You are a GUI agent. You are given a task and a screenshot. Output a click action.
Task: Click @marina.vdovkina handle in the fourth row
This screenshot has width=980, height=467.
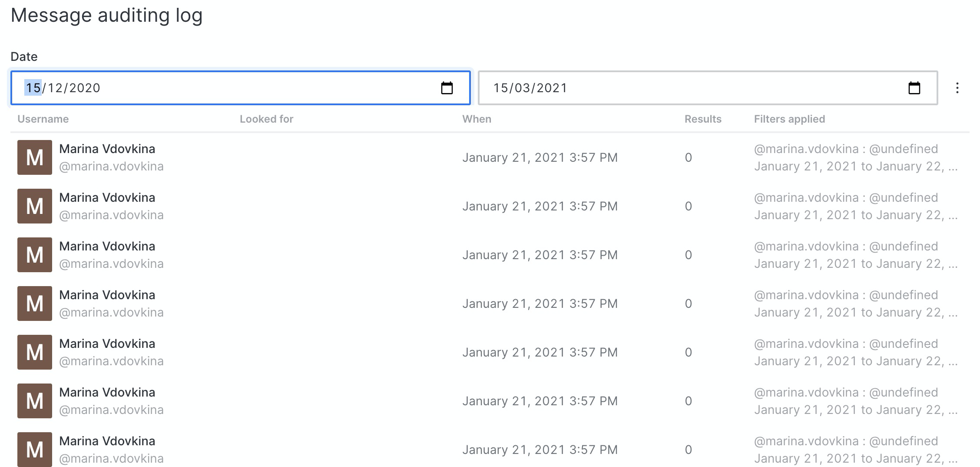(x=111, y=312)
